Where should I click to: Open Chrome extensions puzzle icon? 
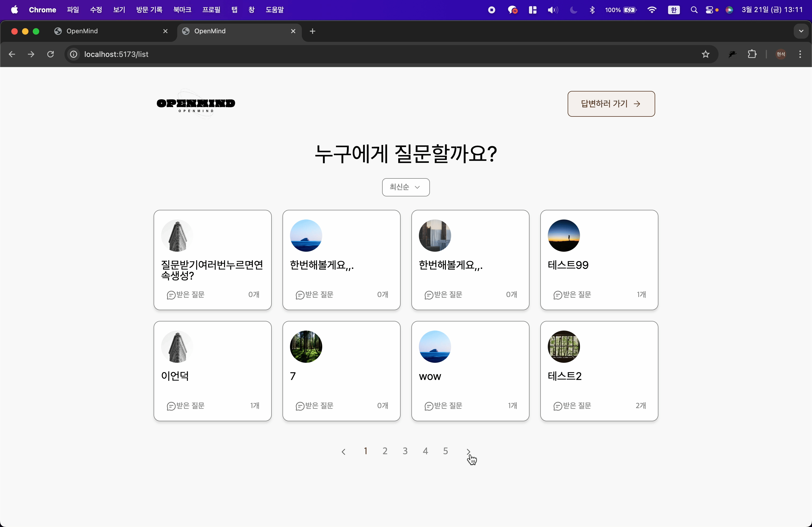coord(752,54)
